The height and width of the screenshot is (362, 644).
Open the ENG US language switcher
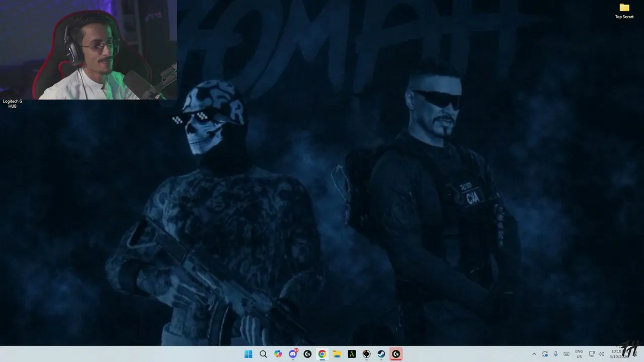(x=579, y=354)
